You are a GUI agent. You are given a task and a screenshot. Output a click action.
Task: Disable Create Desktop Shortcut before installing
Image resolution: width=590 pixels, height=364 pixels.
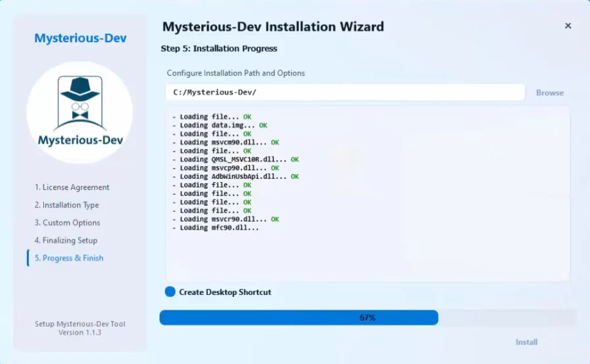[x=169, y=292]
